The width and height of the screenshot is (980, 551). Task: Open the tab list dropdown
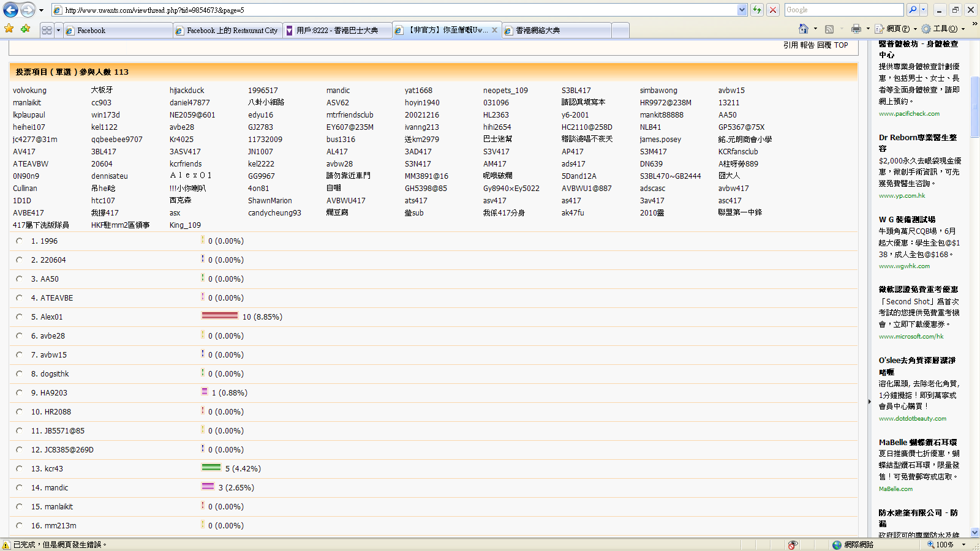[58, 30]
